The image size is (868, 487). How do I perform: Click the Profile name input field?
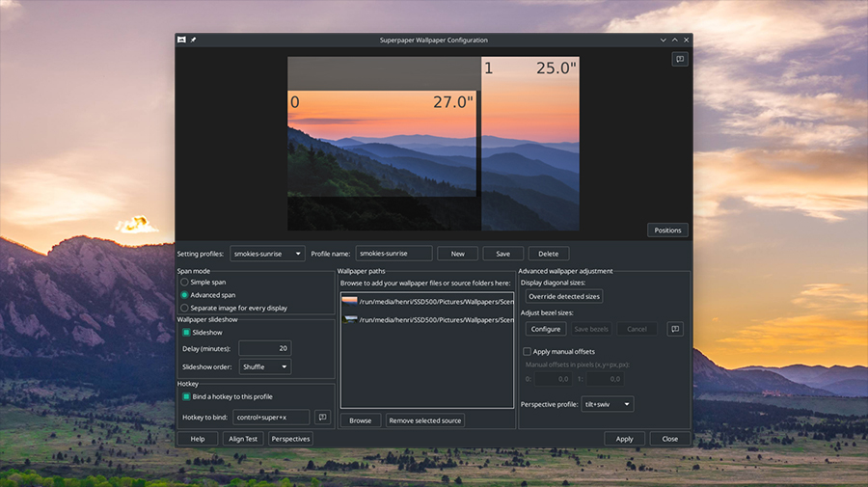click(x=394, y=253)
